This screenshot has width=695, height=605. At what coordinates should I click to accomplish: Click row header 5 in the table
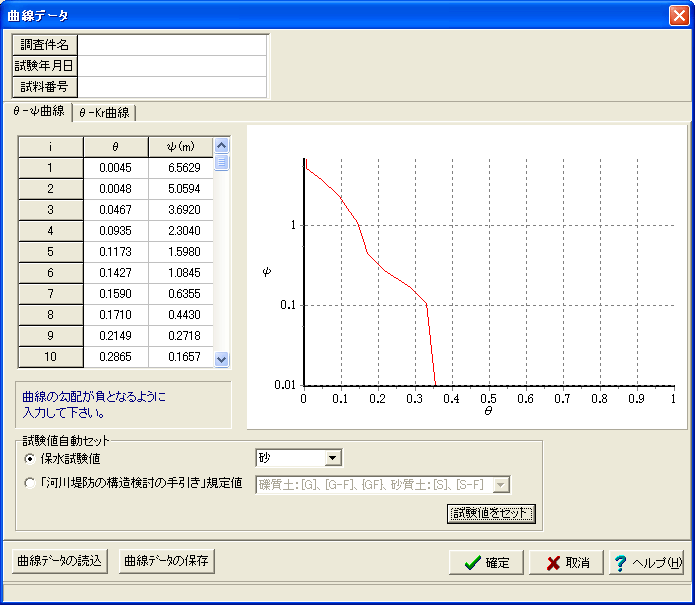point(51,252)
